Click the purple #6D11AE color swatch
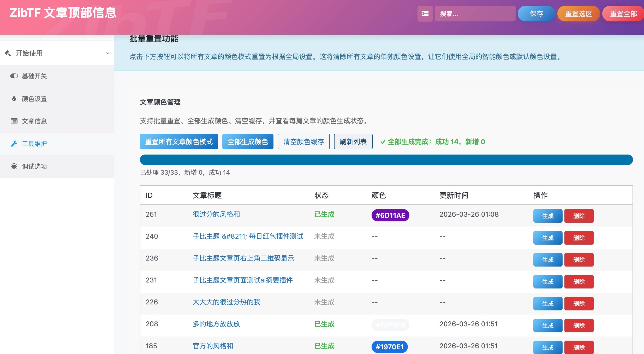This screenshot has width=644, height=354. 390,215
